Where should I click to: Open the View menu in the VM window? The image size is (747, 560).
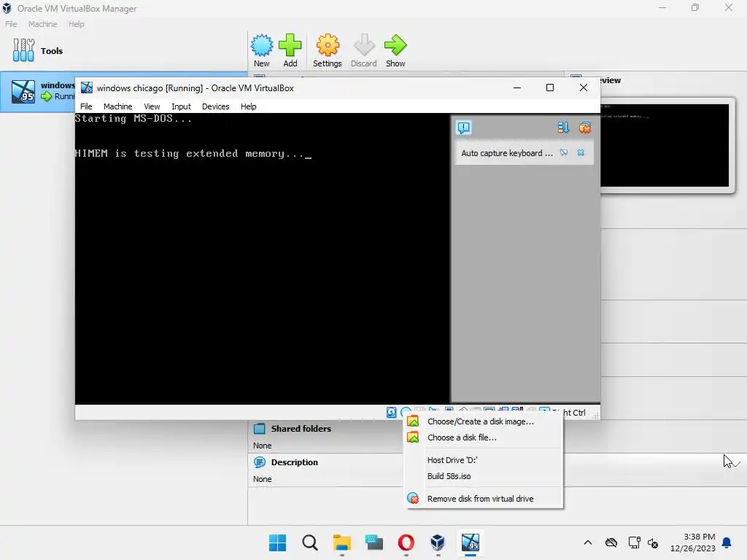[x=152, y=106]
